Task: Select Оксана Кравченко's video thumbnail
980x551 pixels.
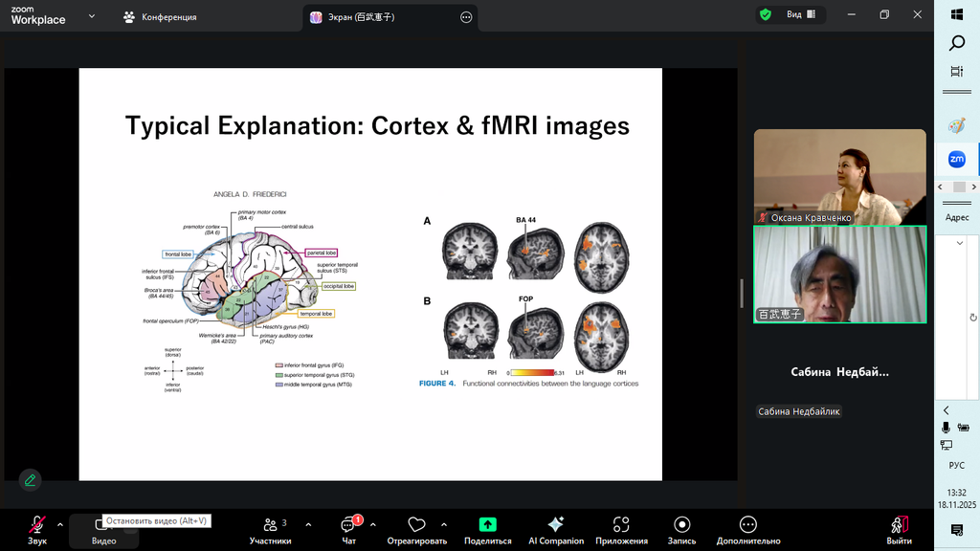Action: 839,177
